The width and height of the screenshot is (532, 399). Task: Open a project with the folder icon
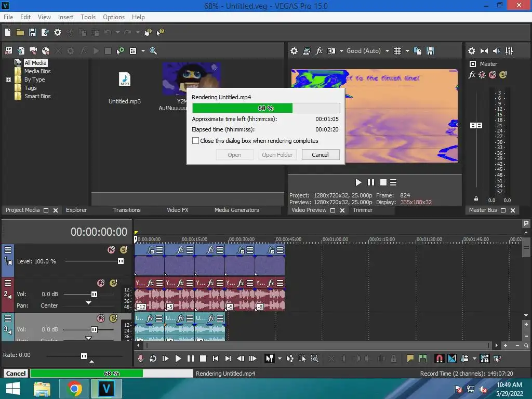[20, 32]
